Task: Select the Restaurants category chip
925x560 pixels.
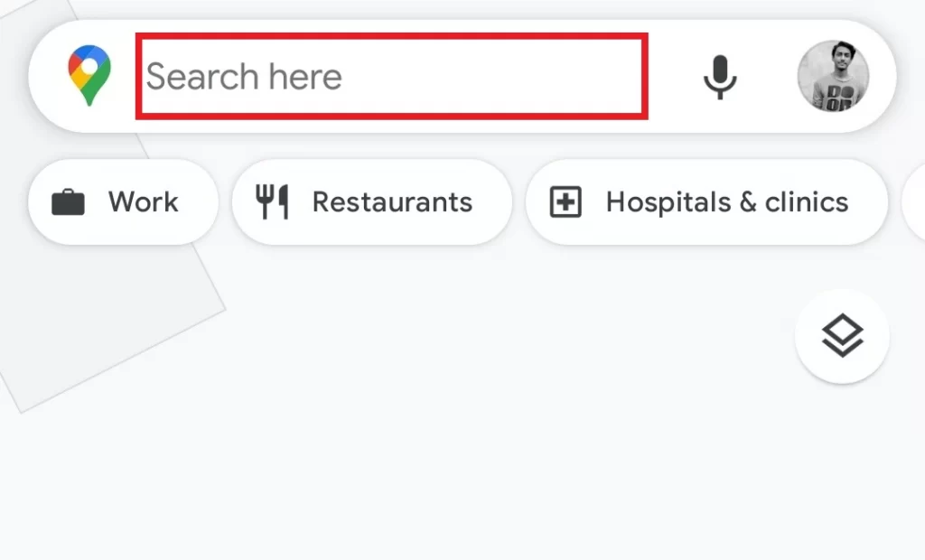Action: [372, 201]
